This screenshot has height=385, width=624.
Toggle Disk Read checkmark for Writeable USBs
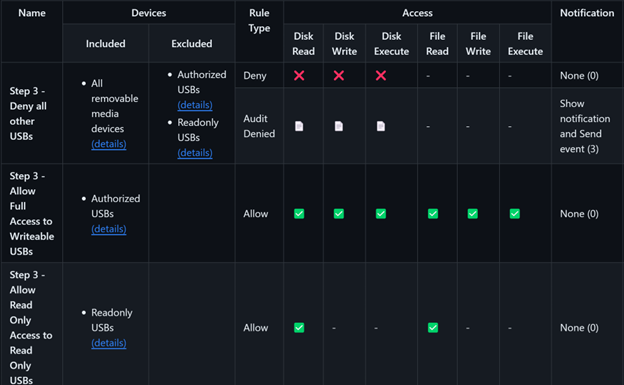[x=299, y=214]
